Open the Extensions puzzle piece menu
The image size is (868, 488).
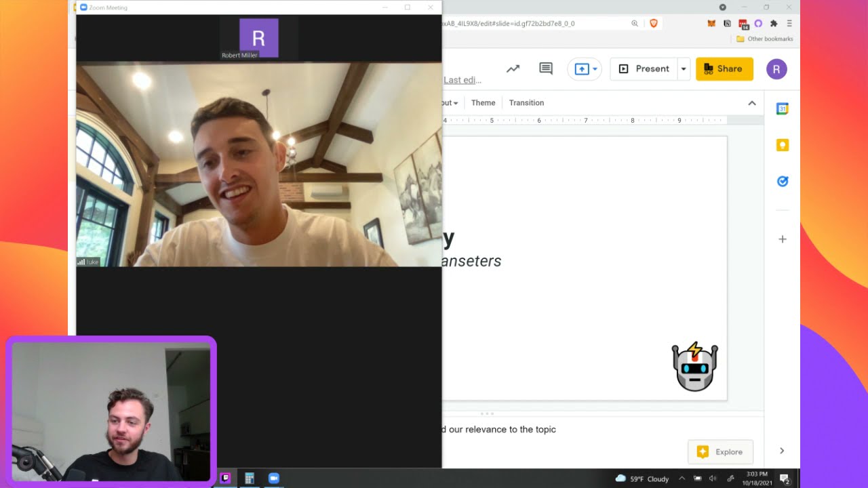(774, 23)
